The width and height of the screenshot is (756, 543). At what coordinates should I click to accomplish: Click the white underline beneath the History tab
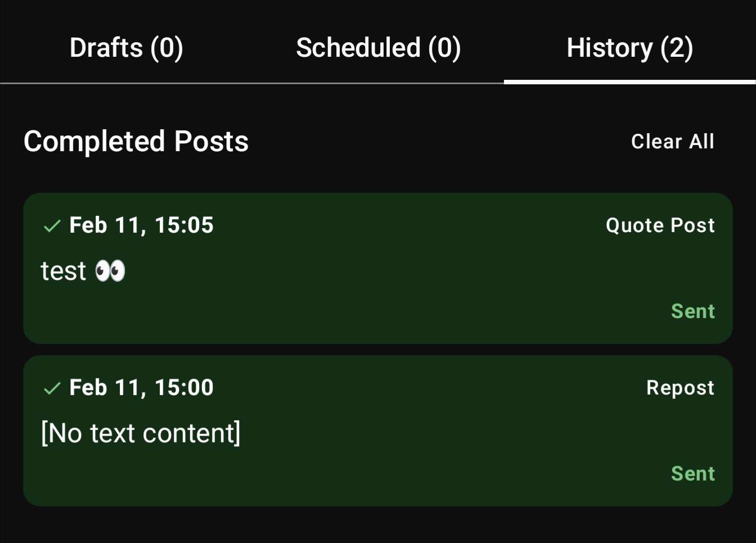pos(629,82)
